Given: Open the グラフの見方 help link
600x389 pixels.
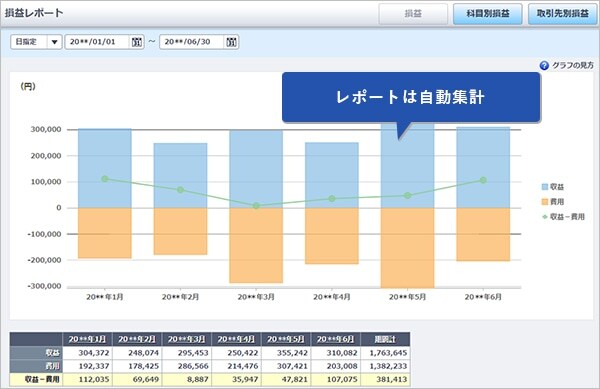Looking at the screenshot, I should 572,66.
